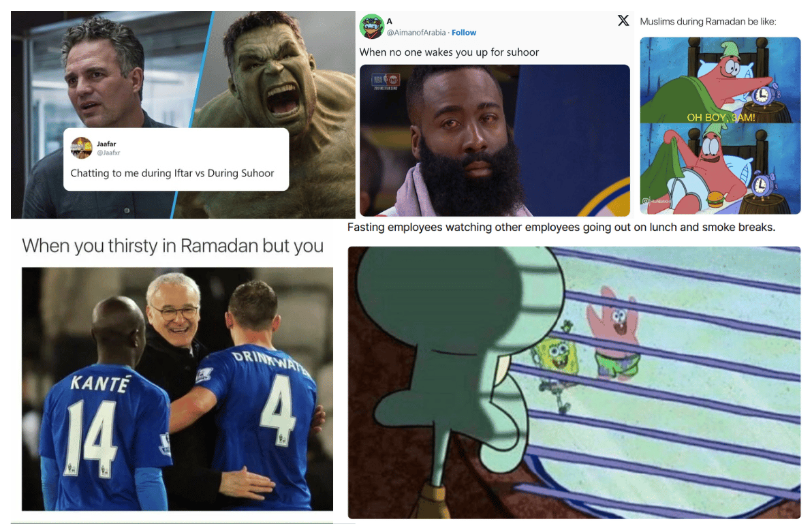
Task: Open the green cartoon avatar of user A
Action: (372, 27)
